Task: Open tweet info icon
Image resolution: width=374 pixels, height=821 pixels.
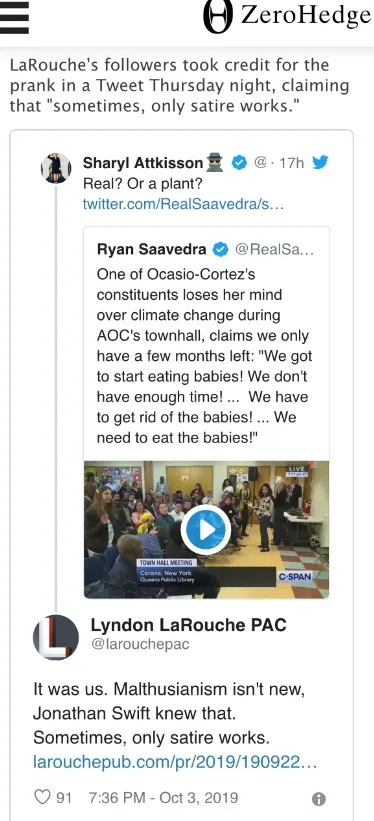Action: (318, 799)
